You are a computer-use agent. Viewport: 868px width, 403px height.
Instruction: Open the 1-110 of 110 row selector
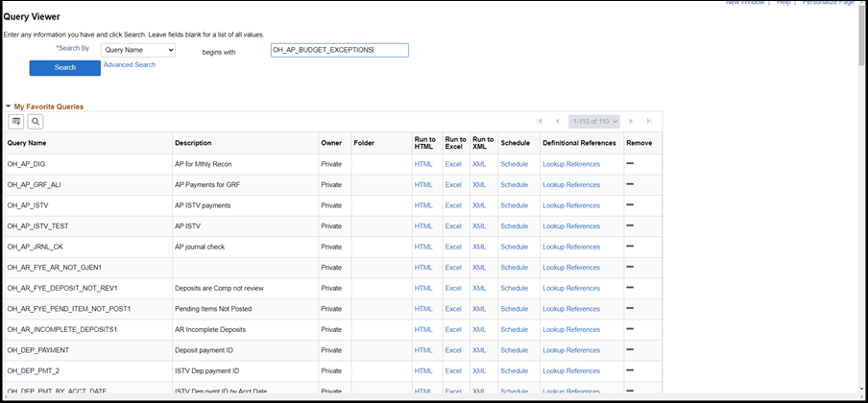pos(593,122)
